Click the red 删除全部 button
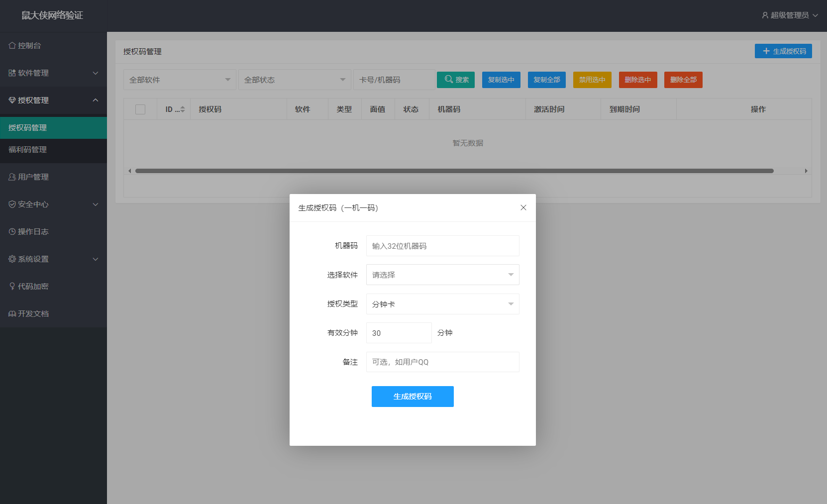Image resolution: width=827 pixels, height=504 pixels. [683, 80]
